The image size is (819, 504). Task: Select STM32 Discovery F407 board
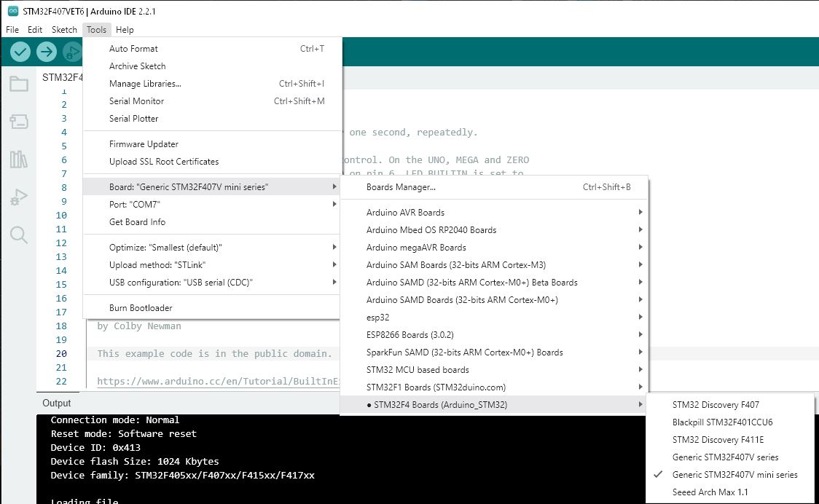click(730, 405)
